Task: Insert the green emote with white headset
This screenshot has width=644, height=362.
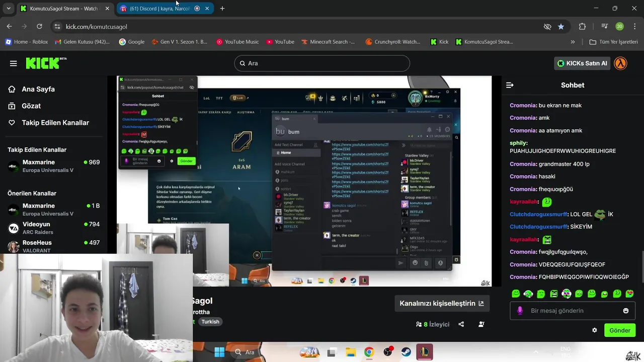Action: [x=528, y=294]
